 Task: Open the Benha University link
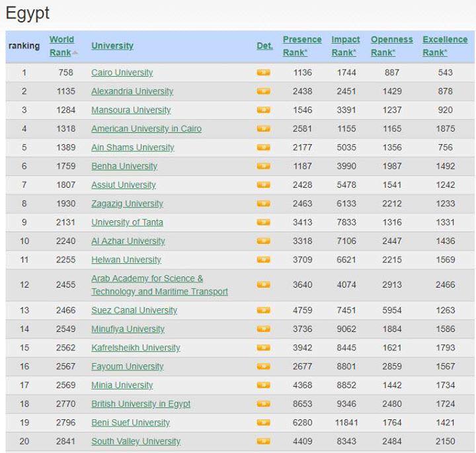coord(124,167)
